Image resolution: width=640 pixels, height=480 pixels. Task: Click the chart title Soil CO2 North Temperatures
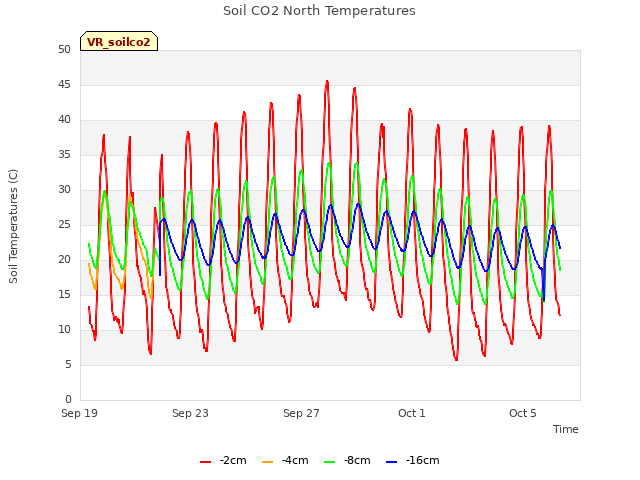point(319,11)
